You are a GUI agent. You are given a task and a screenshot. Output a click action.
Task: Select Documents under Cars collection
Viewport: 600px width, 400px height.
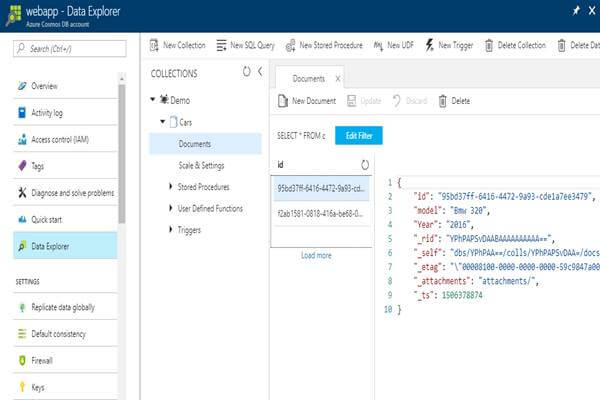[205, 144]
